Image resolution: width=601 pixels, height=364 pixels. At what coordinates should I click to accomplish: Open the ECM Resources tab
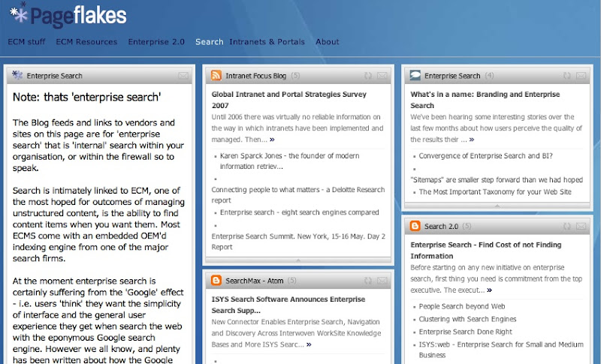[86, 42]
